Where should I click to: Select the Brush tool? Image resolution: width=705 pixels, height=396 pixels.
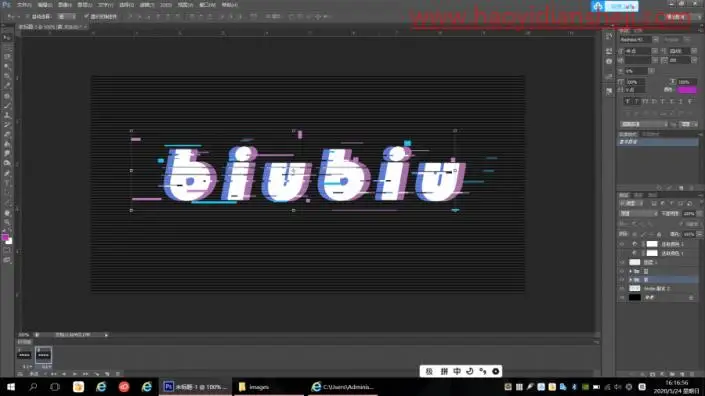point(7,106)
